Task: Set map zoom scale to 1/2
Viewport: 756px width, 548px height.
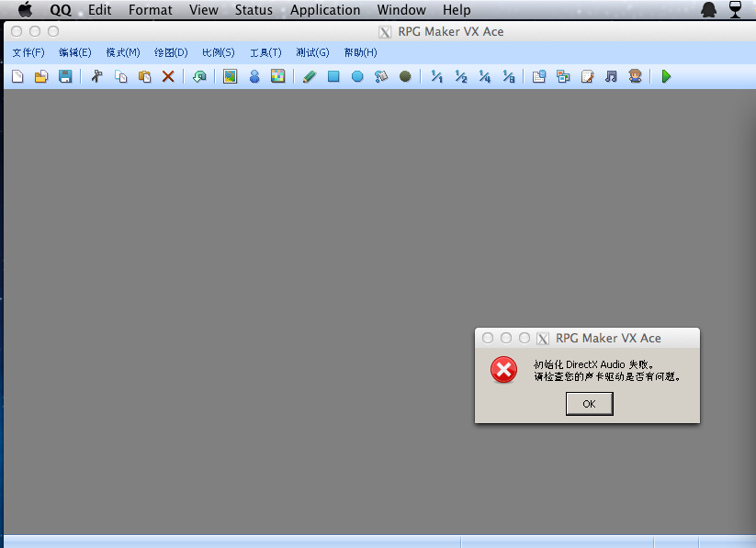Action: [x=461, y=76]
